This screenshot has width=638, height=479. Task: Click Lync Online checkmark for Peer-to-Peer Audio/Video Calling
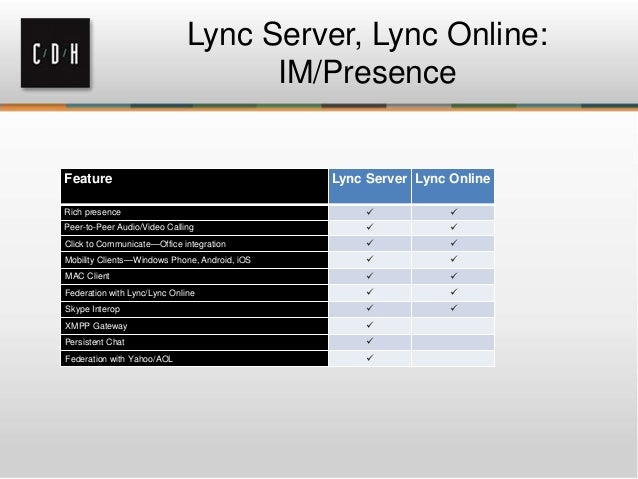tap(453, 227)
